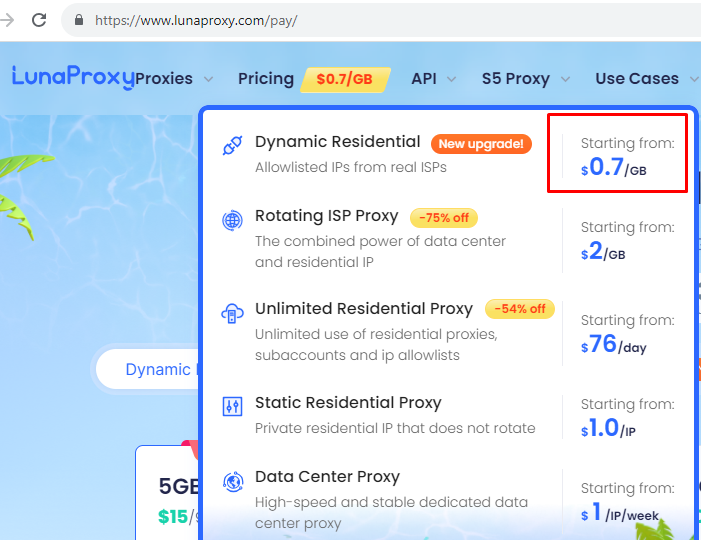Click 'Private residential IP that does not rotate'
This screenshot has height=540, width=701.
(x=395, y=428)
